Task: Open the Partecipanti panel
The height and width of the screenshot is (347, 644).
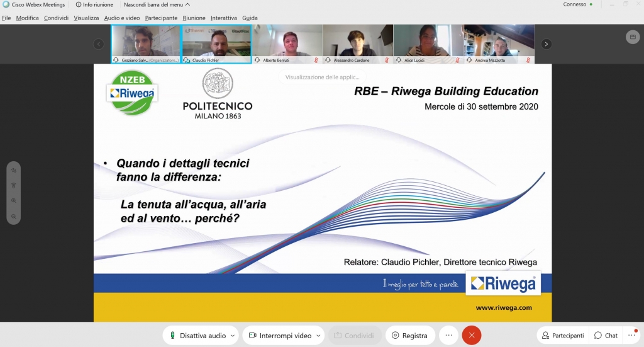Action: tap(563, 336)
